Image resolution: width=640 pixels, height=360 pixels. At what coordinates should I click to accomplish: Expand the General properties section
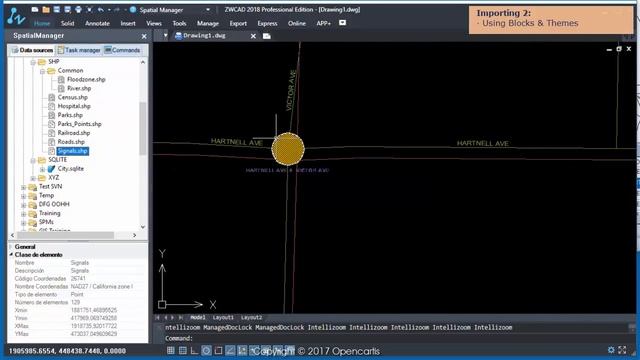(11, 247)
